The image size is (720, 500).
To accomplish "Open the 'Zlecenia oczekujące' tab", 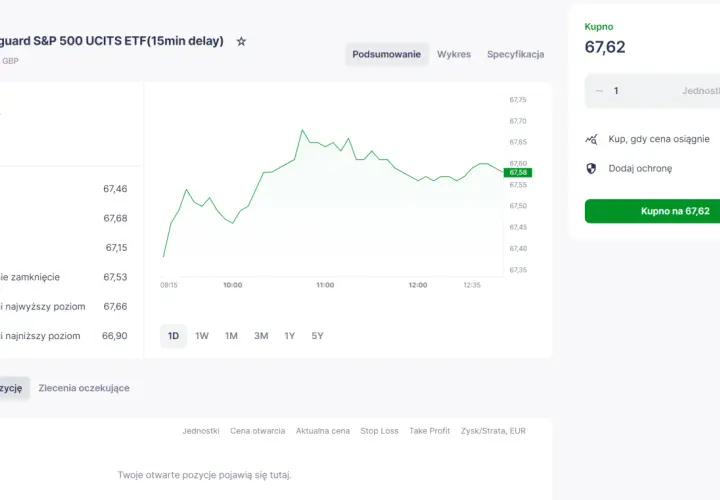I will (x=84, y=388).
